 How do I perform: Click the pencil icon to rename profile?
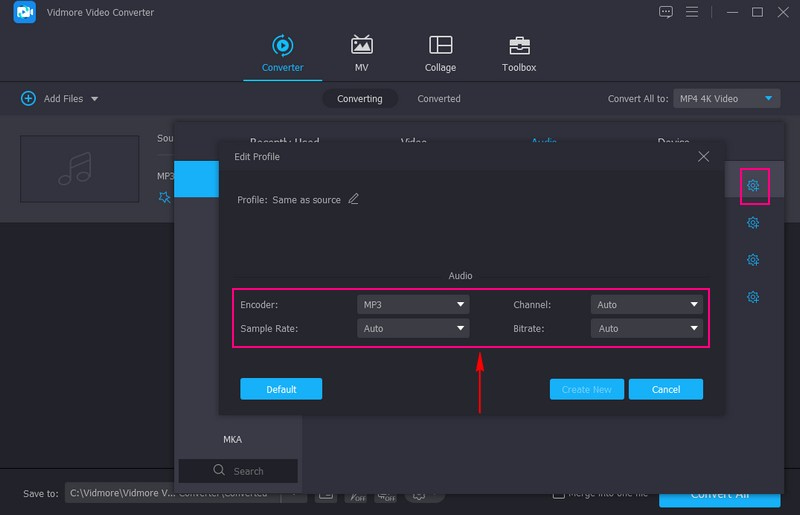pos(353,199)
